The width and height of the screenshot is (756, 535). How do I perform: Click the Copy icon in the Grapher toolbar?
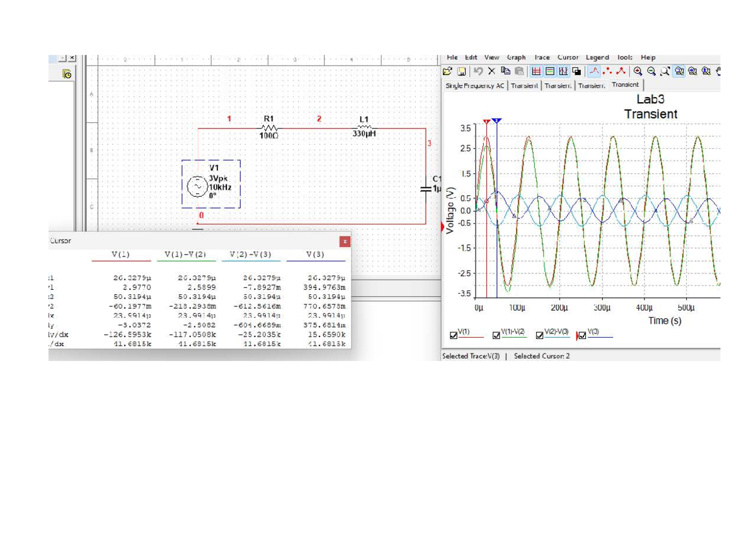[x=505, y=71]
